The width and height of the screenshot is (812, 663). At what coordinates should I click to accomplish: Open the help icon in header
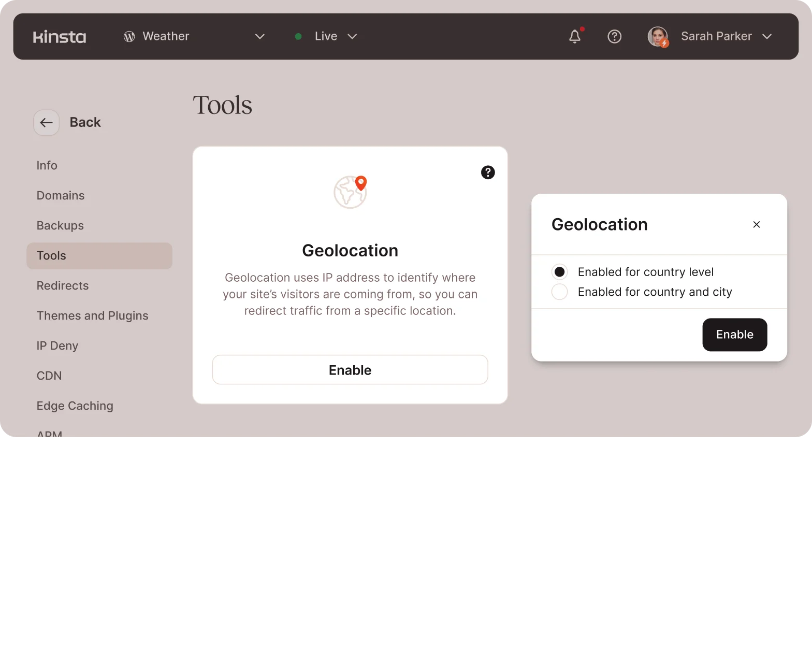tap(614, 36)
